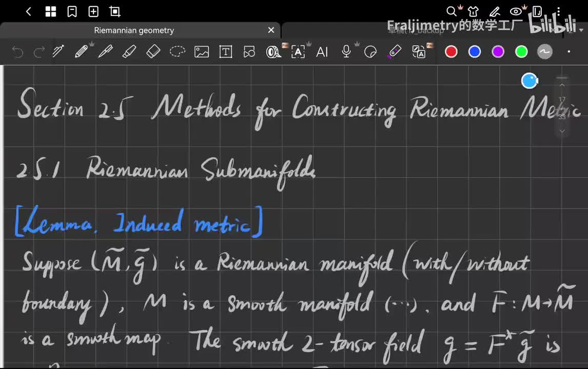Go to previous page with up chevron

pyautogui.click(x=562, y=85)
